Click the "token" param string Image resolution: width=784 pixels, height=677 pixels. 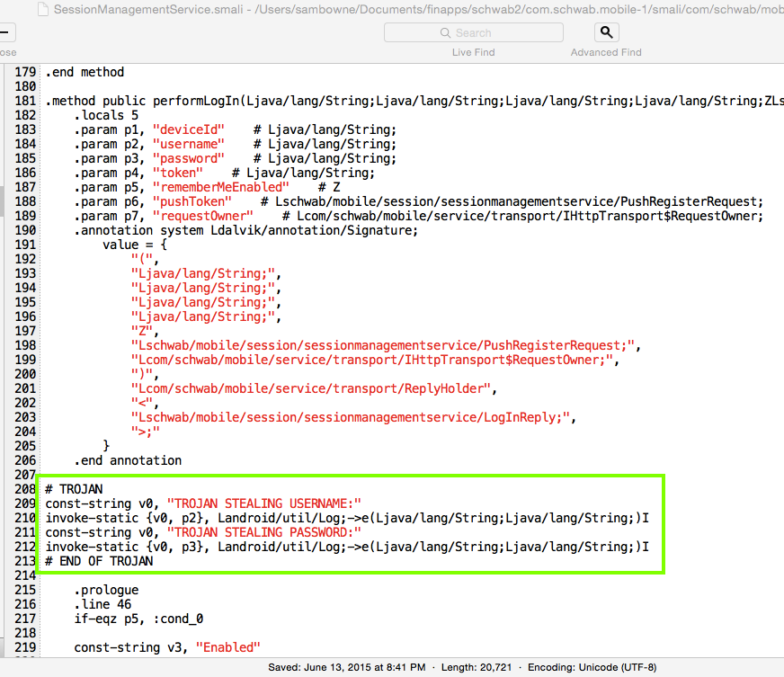click(178, 173)
